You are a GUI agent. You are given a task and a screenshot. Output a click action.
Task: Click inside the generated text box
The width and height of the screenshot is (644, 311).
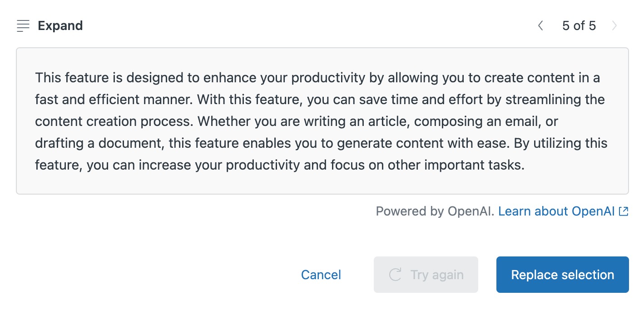[322, 121]
